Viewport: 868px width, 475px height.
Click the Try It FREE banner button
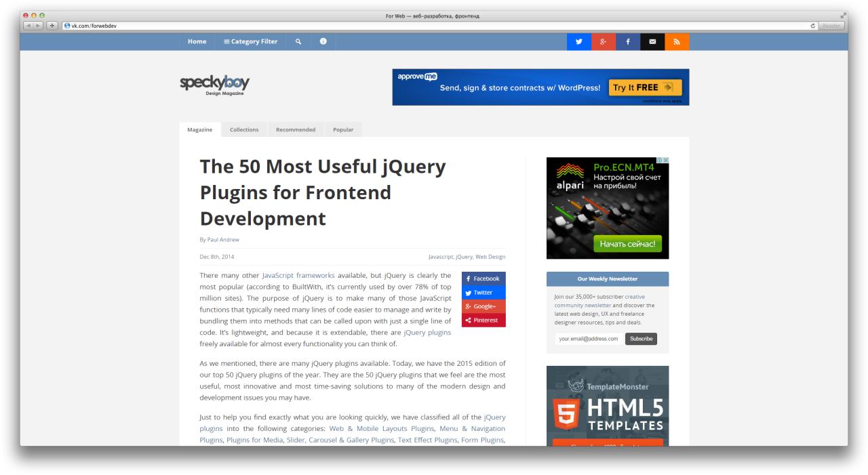(645, 87)
